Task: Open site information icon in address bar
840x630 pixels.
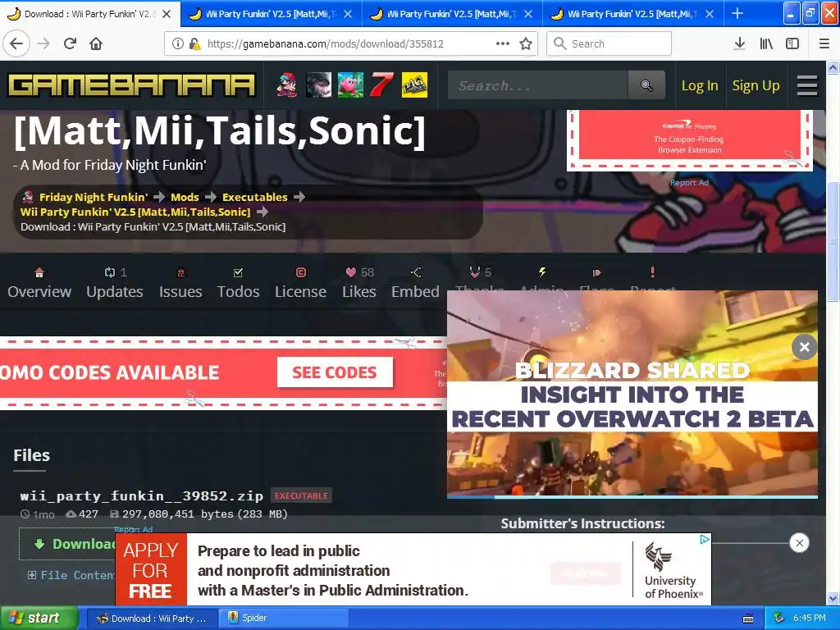Action: [177, 43]
